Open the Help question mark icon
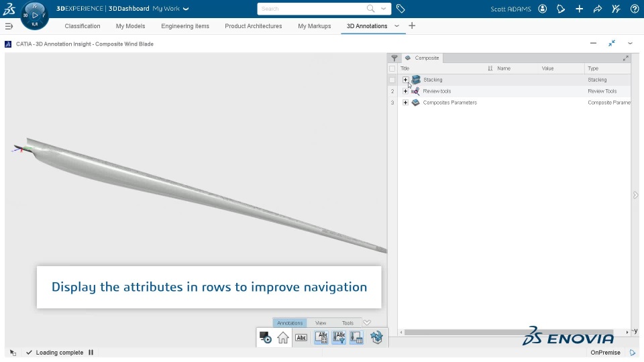The image size is (644, 362). (x=635, y=9)
